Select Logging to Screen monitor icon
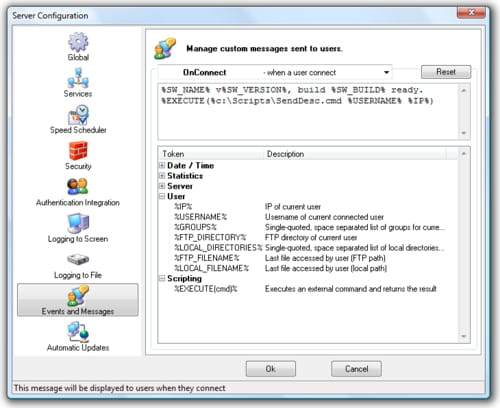Image resolution: width=500 pixels, height=408 pixels. (x=78, y=223)
